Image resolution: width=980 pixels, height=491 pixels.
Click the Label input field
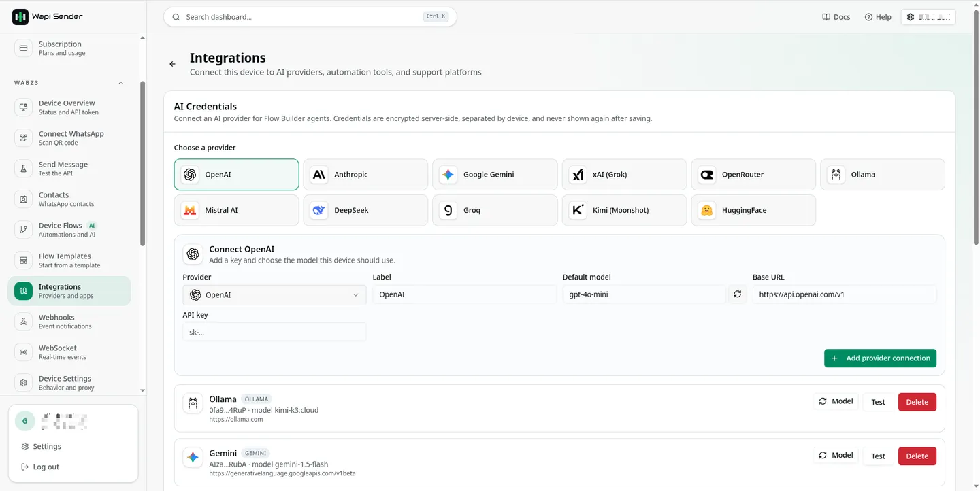pos(465,294)
